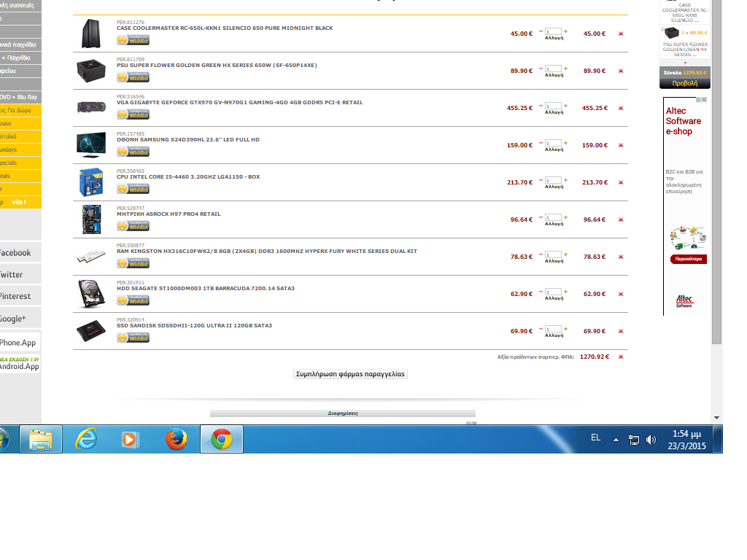
Task: Click quantity field for Gigabyte GTX970
Action: pos(553,106)
